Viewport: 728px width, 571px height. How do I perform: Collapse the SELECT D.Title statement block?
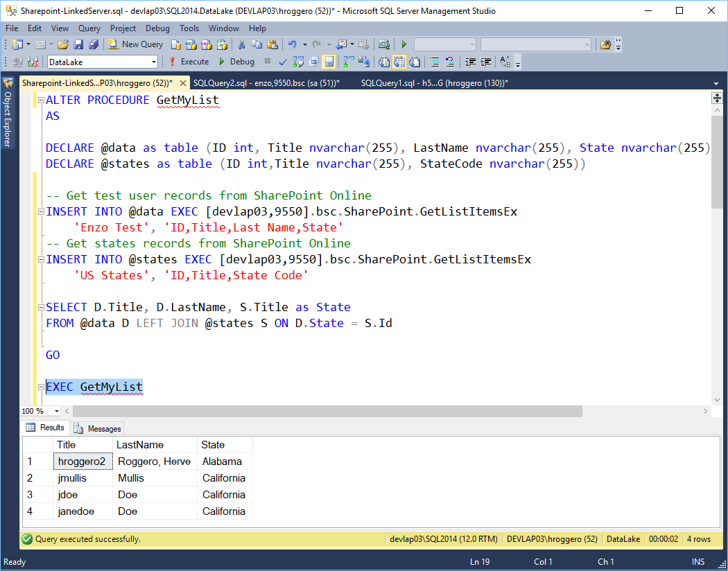pos(42,308)
